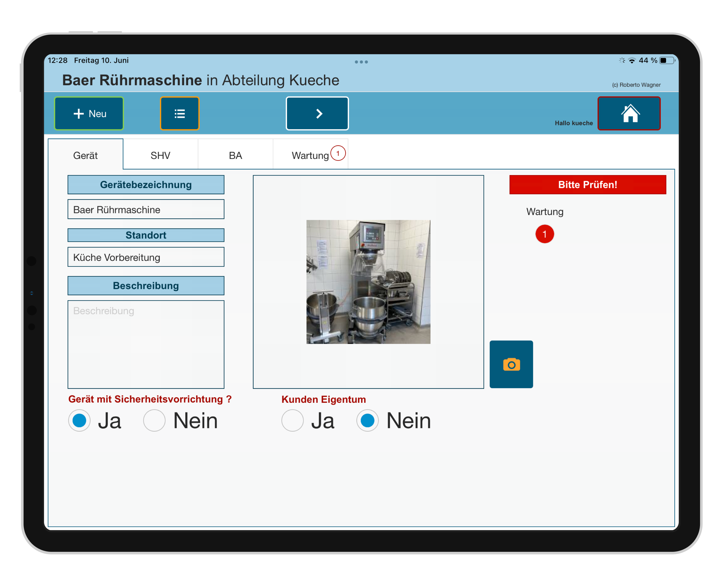720x588 pixels.
Task: Click the Baer Rührmaschine name field
Action: pos(146,210)
